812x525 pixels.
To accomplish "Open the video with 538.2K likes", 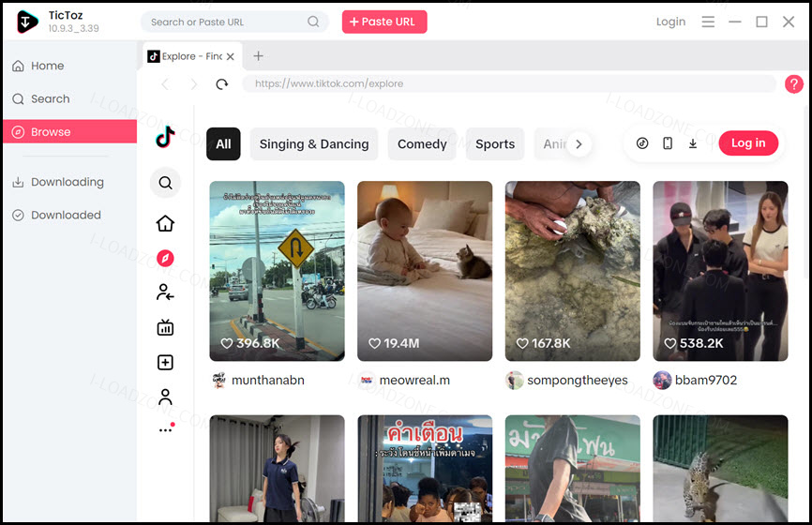I will click(x=720, y=271).
